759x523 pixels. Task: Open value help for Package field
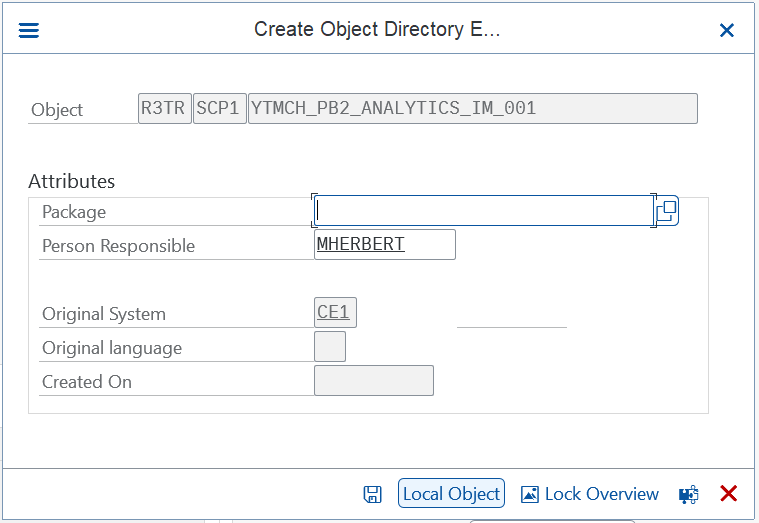(x=667, y=211)
